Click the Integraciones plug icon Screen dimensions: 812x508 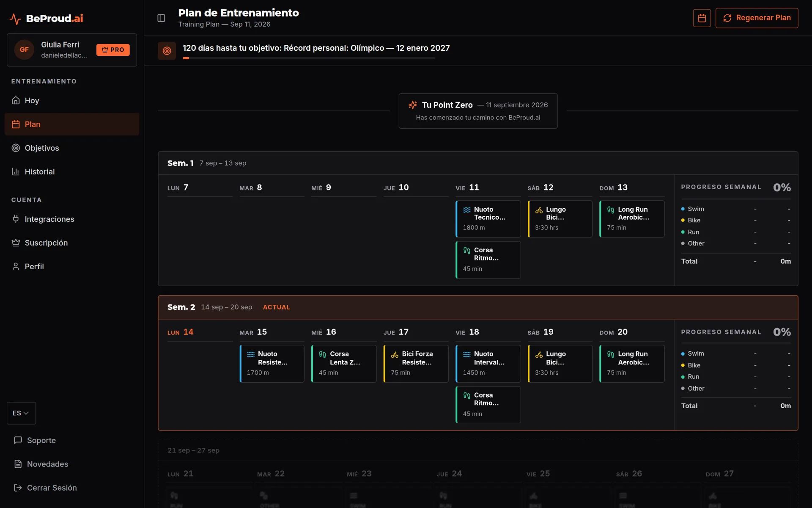click(x=16, y=219)
